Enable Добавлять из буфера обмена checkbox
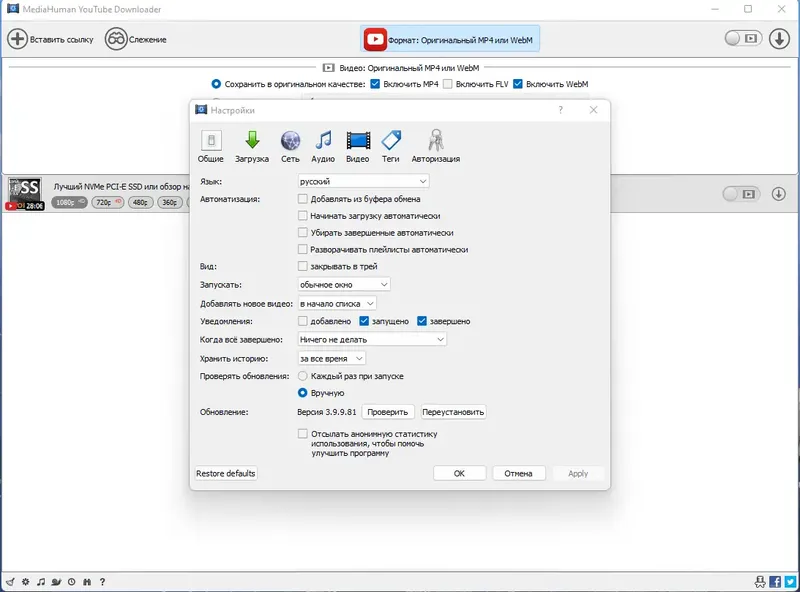The image size is (800, 592). pos(303,199)
